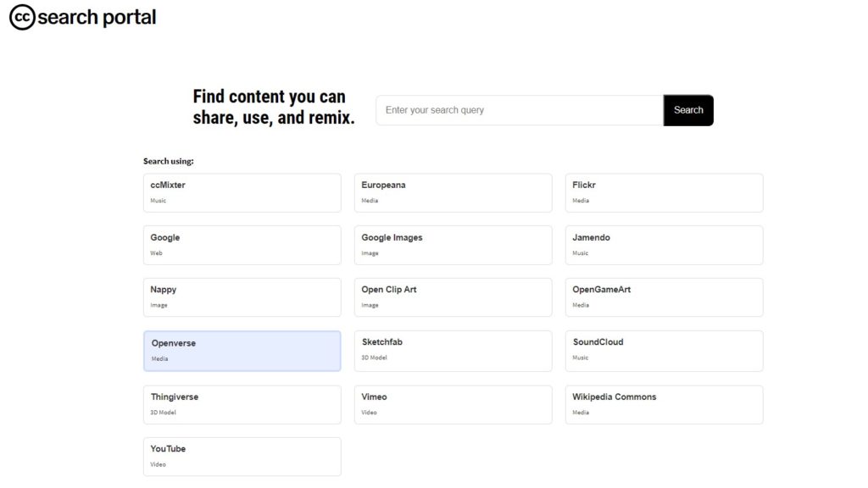868x488 pixels.
Task: Pick Open Clip Art source
Action: (453, 297)
